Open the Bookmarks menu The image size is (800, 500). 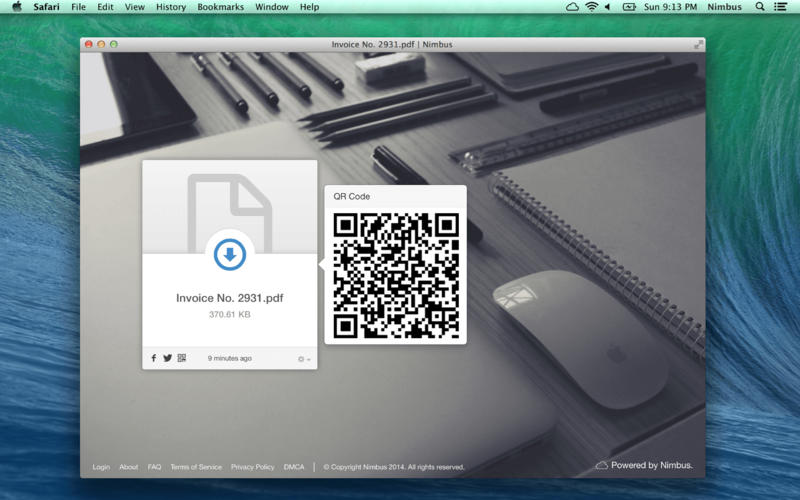point(220,7)
